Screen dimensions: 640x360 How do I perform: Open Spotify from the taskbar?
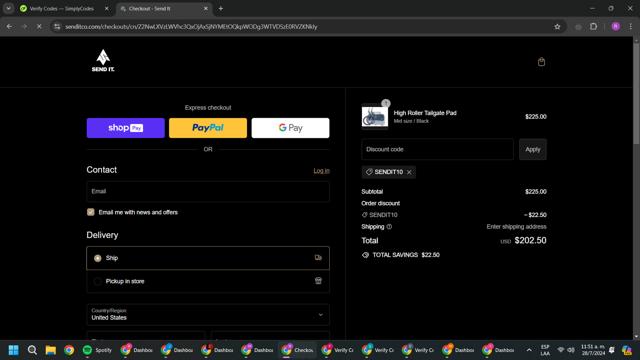(97, 350)
